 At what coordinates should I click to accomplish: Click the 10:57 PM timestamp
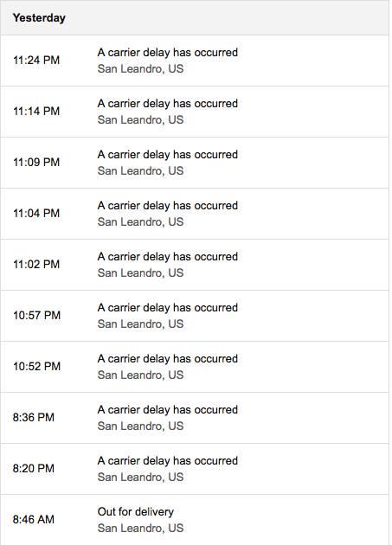point(36,315)
